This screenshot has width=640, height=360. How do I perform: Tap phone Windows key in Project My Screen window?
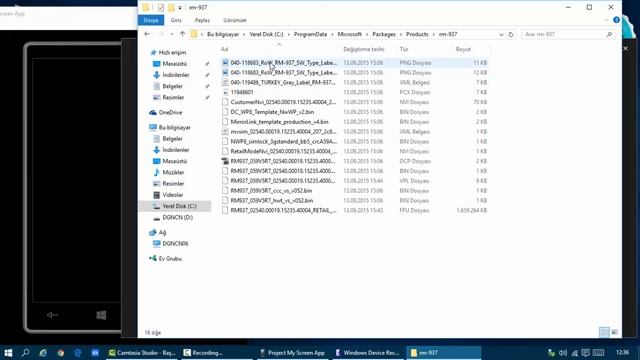click(x=101, y=315)
